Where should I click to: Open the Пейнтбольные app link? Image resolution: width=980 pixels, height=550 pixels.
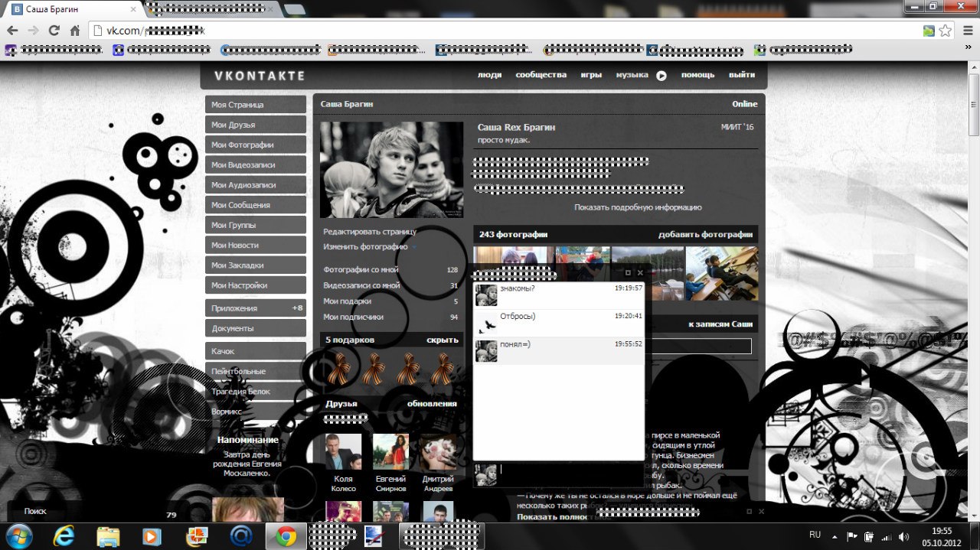[256, 371]
